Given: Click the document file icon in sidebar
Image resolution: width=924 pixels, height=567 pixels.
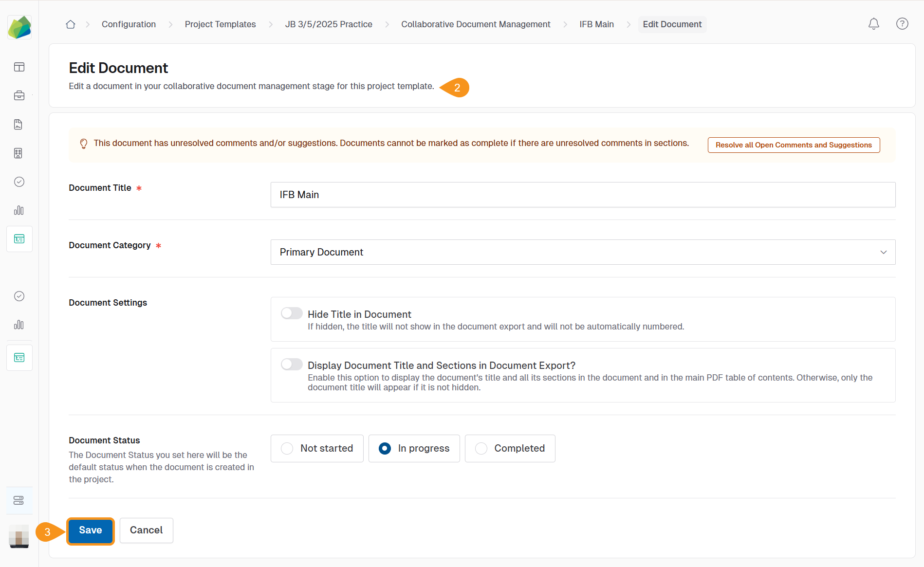Looking at the screenshot, I should (19, 125).
